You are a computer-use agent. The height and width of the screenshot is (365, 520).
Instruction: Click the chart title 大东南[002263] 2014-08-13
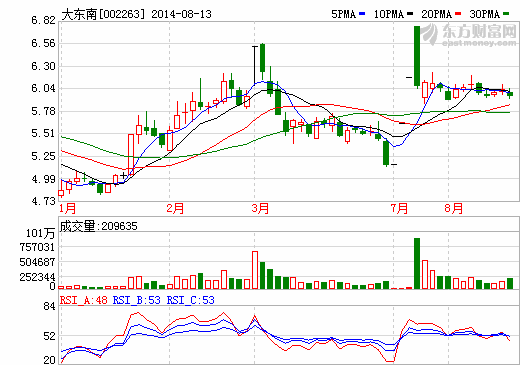[x=137, y=14]
